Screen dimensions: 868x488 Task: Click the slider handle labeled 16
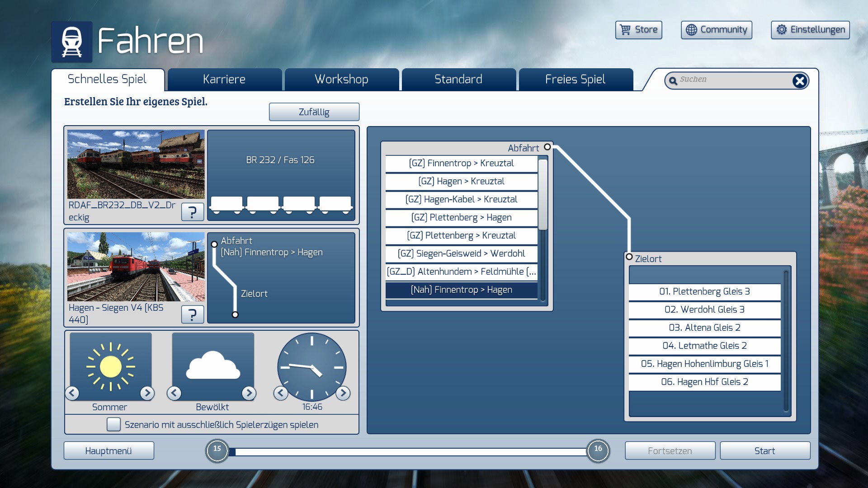[598, 450]
